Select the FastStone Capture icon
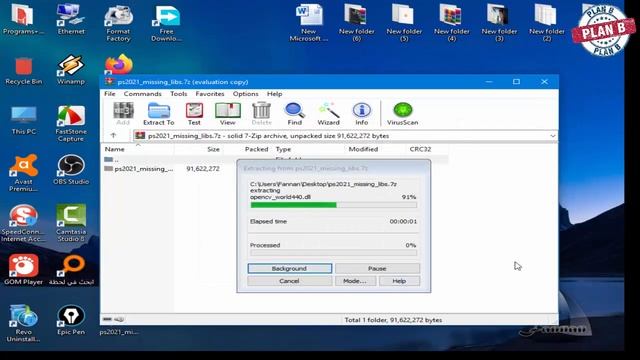The image size is (640, 360). coord(71,124)
